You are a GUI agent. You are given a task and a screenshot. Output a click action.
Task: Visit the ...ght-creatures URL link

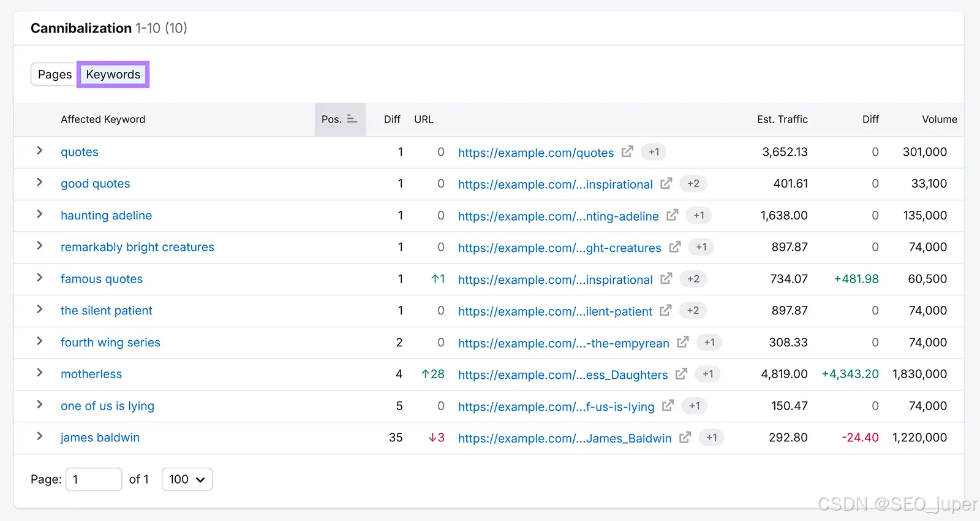560,248
